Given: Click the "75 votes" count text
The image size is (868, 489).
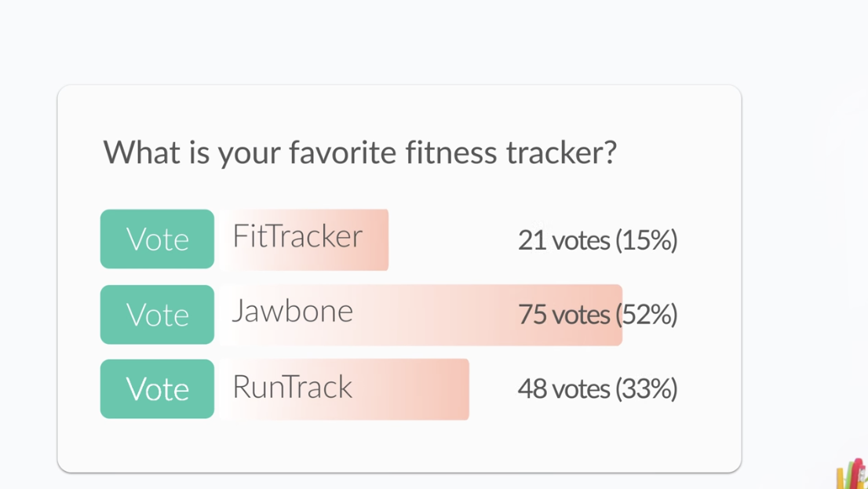Looking at the screenshot, I should point(563,315).
